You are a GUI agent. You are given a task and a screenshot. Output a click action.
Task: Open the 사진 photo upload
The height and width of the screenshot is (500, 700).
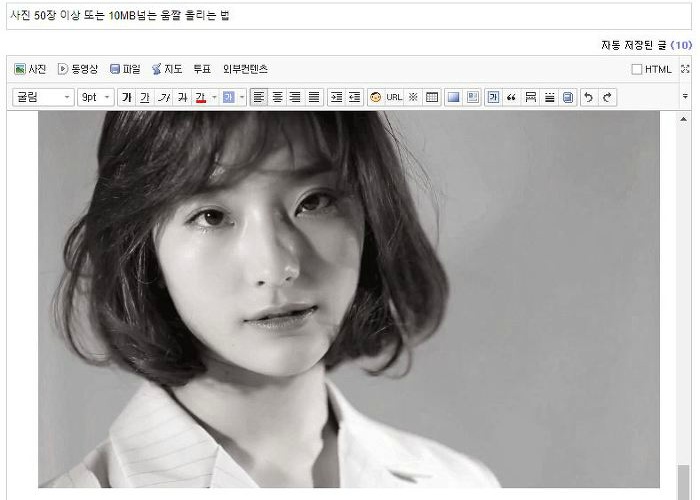coord(30,69)
